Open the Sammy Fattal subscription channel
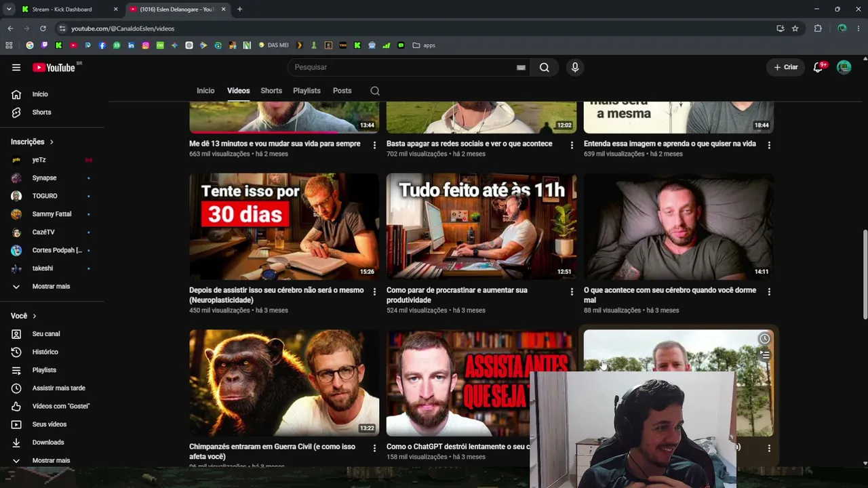The height and width of the screenshot is (488, 868). click(x=51, y=214)
